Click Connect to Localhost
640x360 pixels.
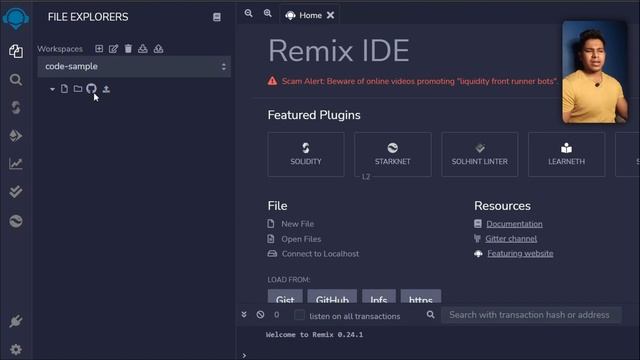coord(320,253)
